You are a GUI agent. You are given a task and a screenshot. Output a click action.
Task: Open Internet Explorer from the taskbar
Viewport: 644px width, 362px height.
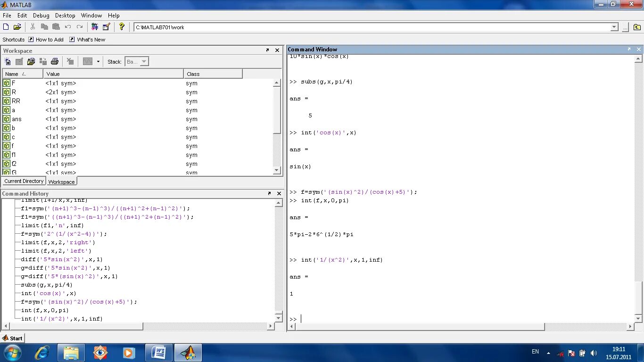click(42, 353)
